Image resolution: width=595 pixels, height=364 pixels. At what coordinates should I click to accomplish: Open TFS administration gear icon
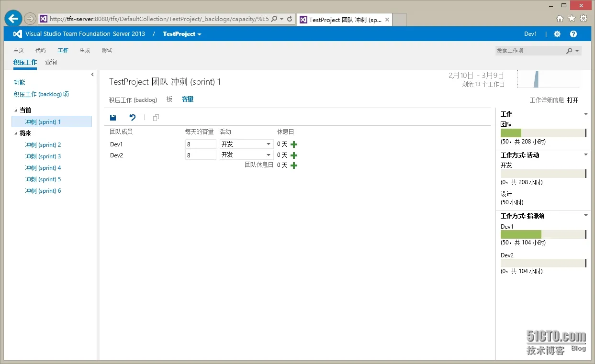click(x=557, y=34)
